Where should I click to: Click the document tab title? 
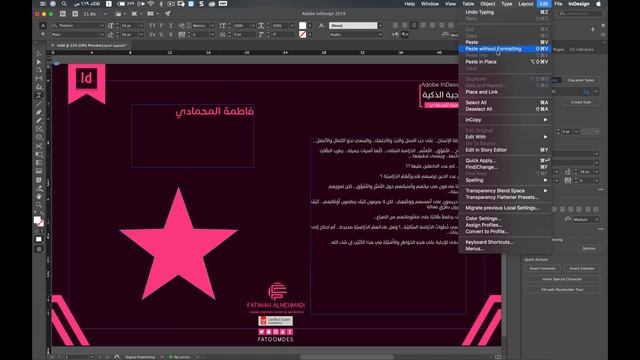[91, 45]
